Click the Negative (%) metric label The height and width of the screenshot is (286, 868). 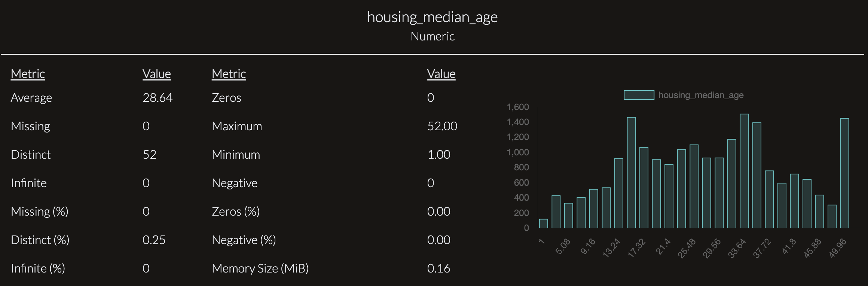pos(244,240)
